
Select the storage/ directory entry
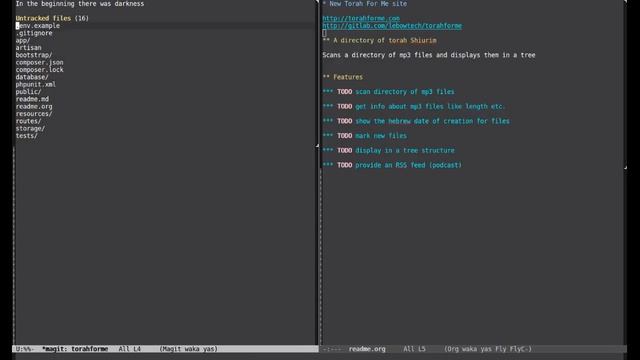(x=30, y=129)
